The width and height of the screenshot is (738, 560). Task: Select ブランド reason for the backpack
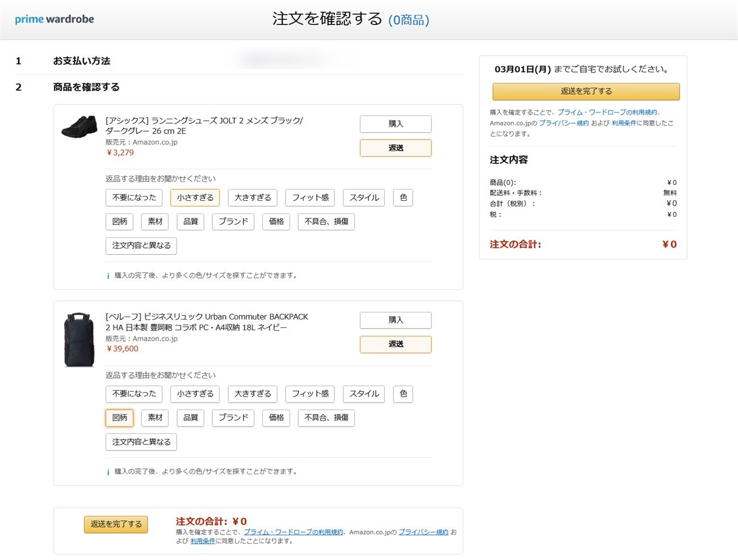(233, 418)
